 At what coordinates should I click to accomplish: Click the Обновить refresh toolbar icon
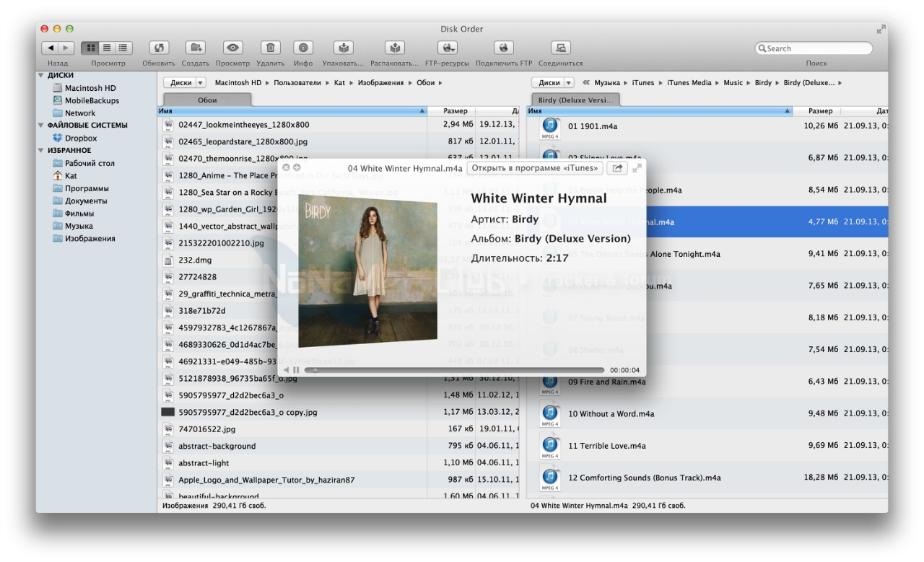coord(159,48)
